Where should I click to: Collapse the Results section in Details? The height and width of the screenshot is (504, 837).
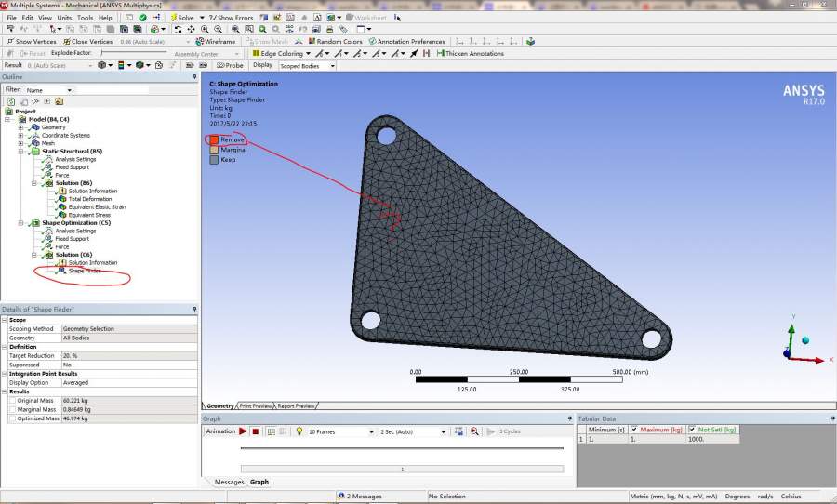tap(5, 391)
